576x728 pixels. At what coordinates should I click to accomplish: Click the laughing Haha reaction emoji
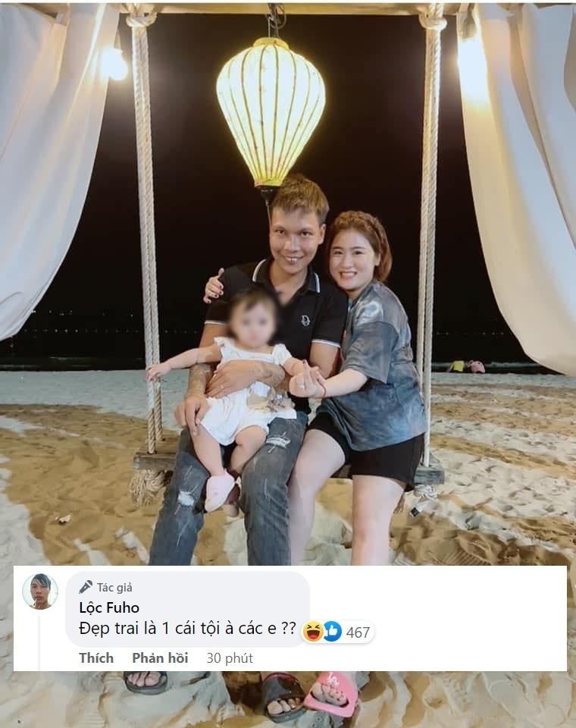coord(313,632)
